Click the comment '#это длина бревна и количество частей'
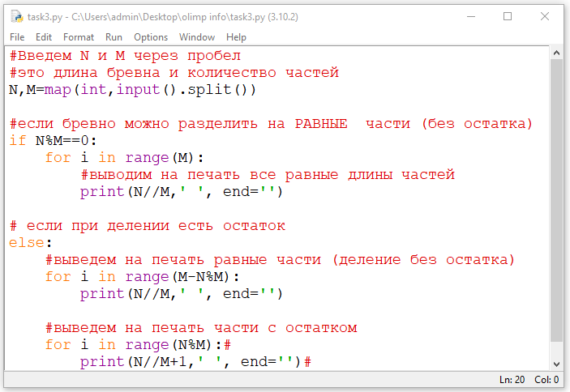This screenshot has width=570, height=392. [174, 73]
